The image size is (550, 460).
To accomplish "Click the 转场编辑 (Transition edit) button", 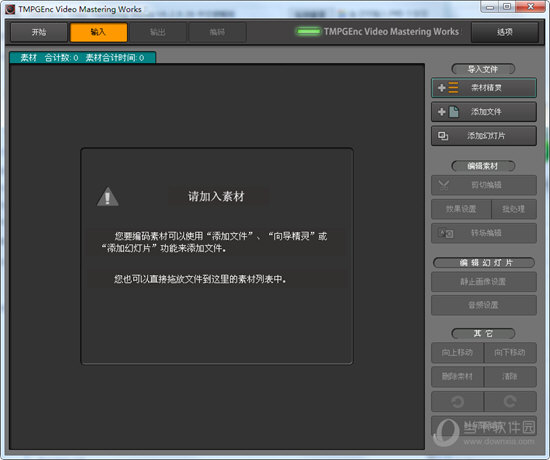I will point(484,233).
